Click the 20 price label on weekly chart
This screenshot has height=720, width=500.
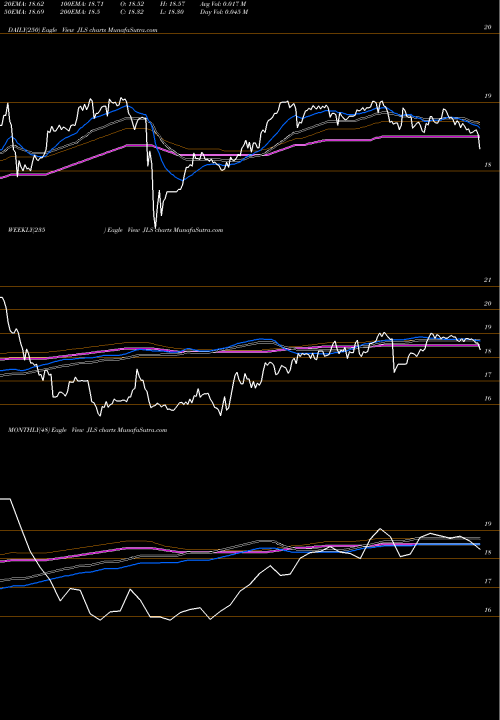point(488,304)
